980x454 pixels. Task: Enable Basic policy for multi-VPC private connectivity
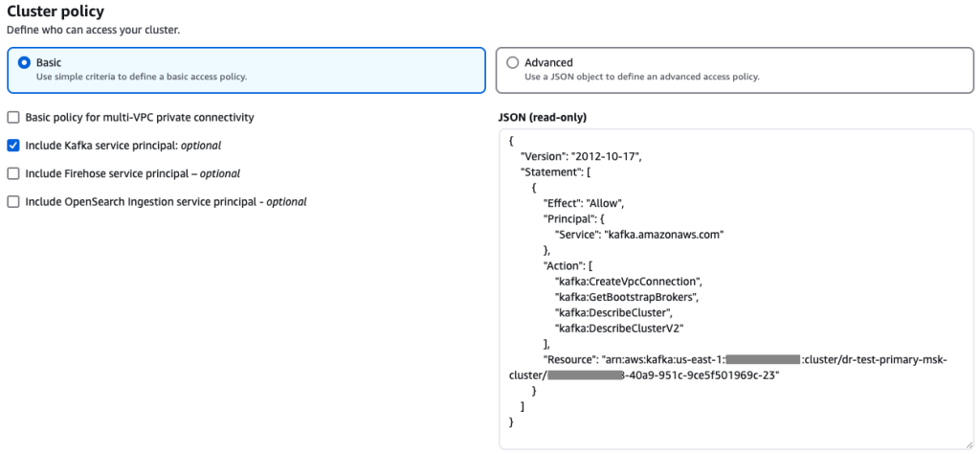pyautogui.click(x=13, y=117)
